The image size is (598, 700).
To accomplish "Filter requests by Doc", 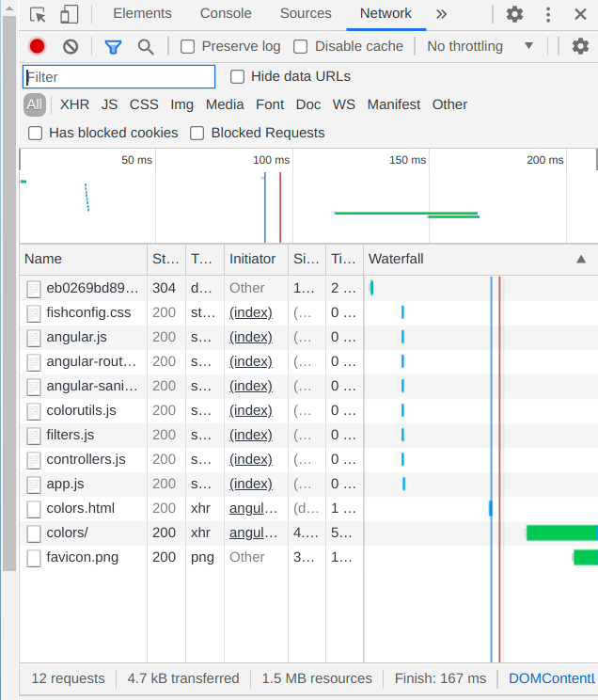I will [307, 104].
